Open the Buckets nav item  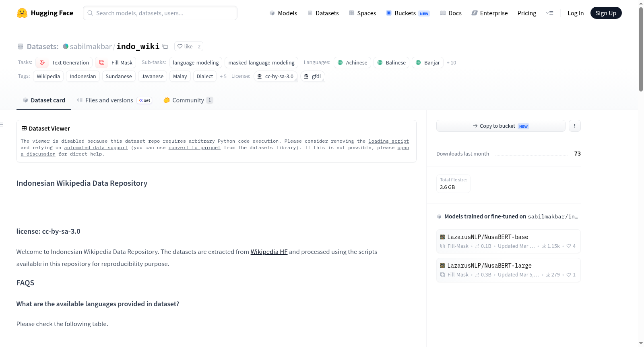point(408,13)
